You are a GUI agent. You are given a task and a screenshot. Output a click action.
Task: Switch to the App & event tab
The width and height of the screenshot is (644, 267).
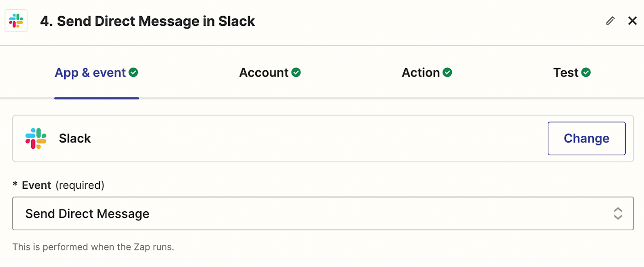(90, 73)
